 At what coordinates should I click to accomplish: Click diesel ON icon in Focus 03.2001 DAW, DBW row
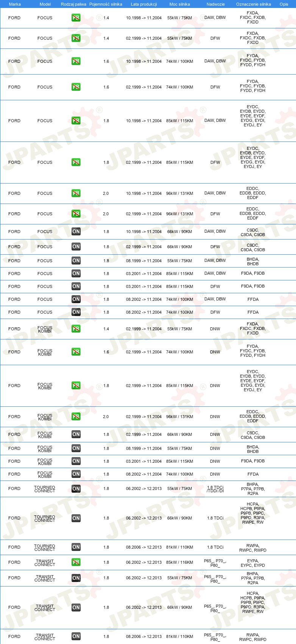tap(76, 274)
